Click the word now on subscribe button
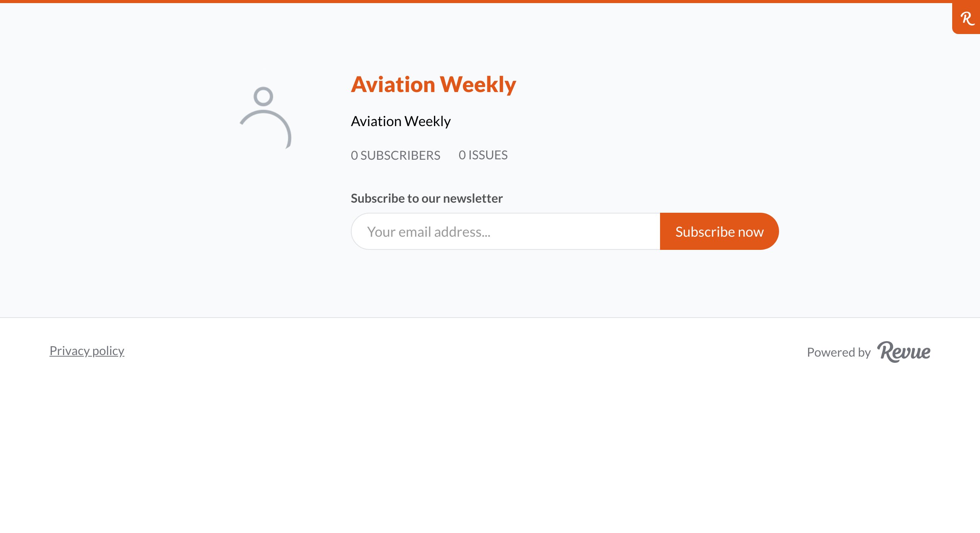The width and height of the screenshot is (980, 533). [x=751, y=232]
